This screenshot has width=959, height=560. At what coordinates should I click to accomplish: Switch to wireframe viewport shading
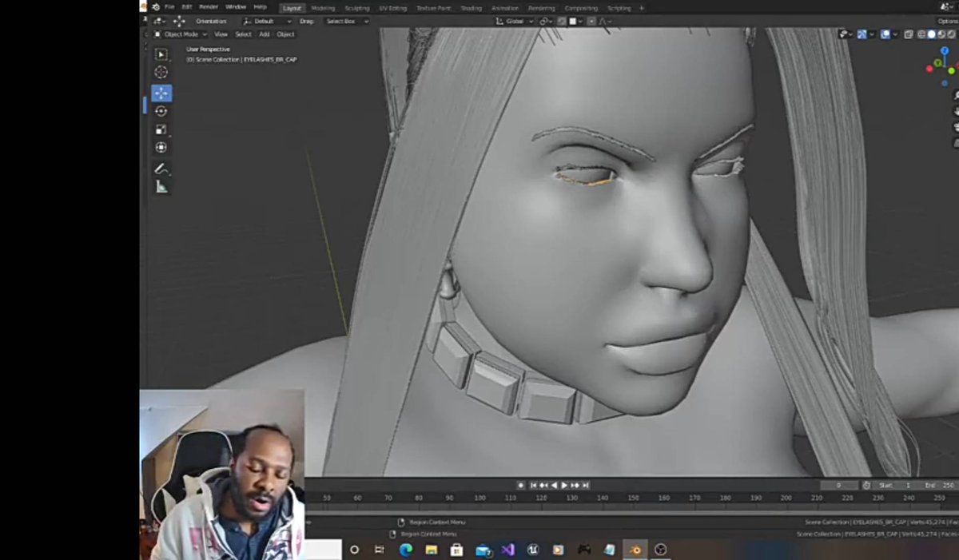(921, 34)
